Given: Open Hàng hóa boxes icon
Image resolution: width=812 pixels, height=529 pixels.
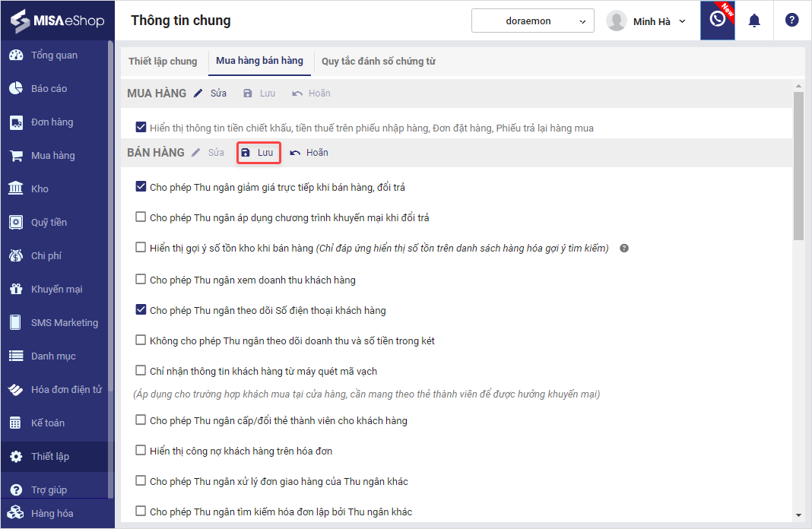Looking at the screenshot, I should (x=16, y=513).
